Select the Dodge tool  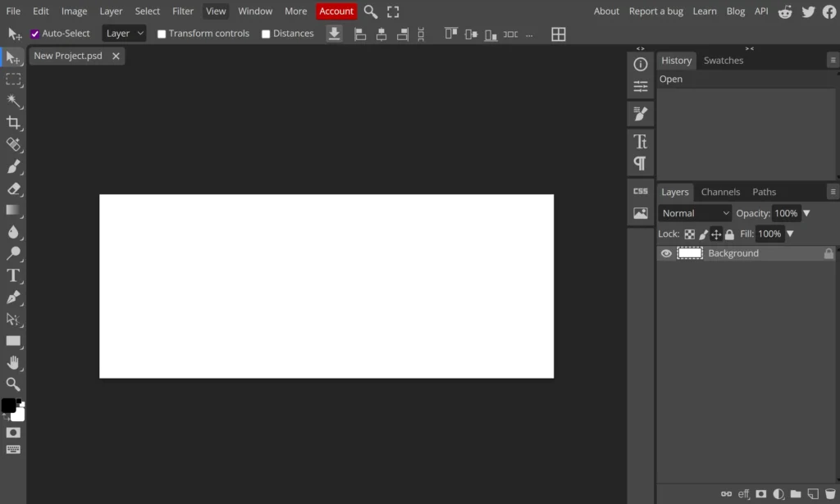pos(13,253)
